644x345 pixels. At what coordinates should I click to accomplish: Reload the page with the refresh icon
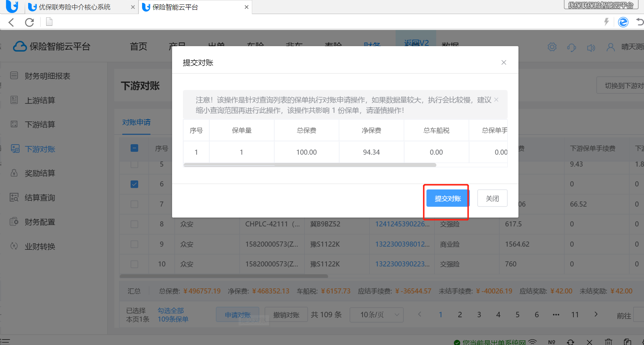click(30, 22)
